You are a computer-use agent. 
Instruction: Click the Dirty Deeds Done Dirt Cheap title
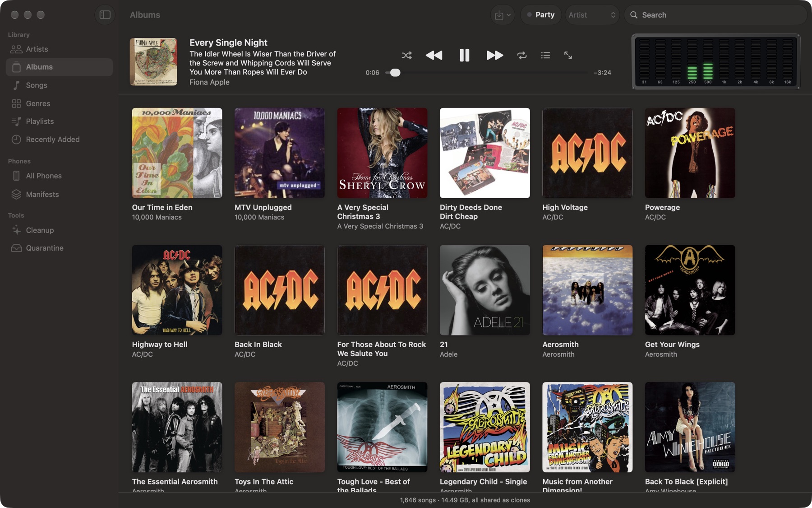point(471,212)
